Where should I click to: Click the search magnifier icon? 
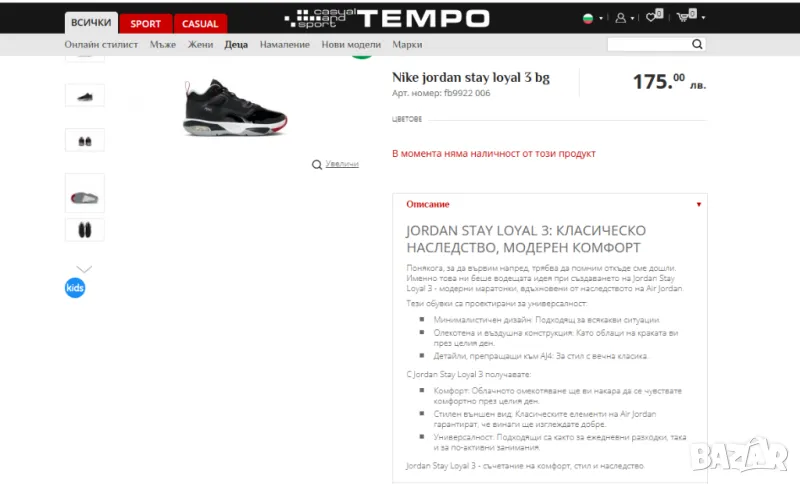(697, 44)
